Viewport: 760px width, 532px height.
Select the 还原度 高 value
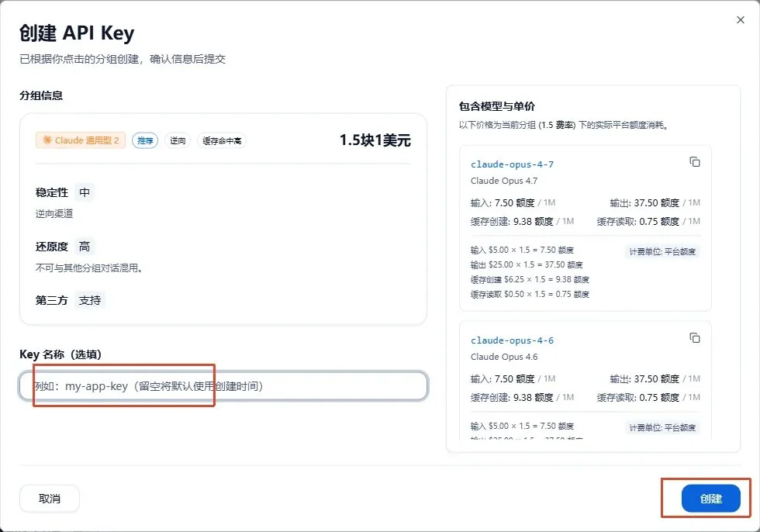point(85,247)
